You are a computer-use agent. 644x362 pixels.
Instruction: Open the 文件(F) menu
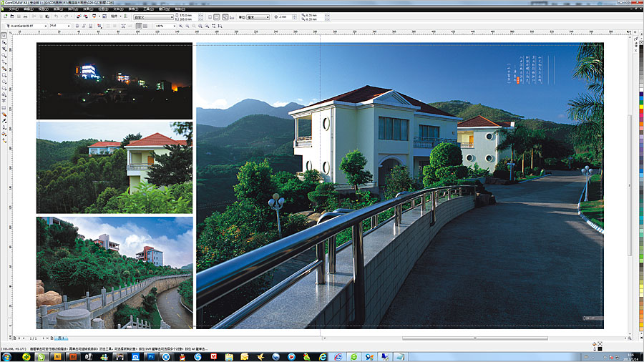point(14,9)
